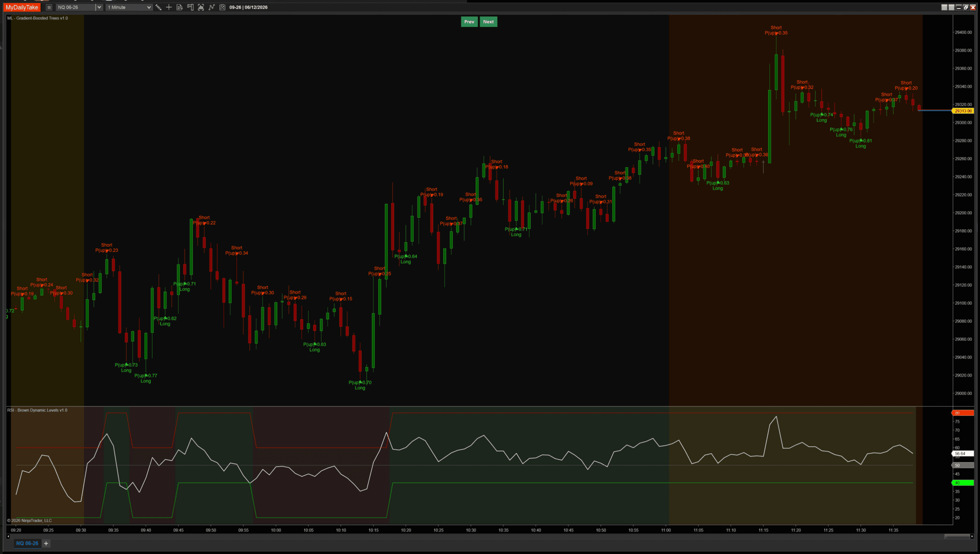
Task: Click the ML - Gradient-Boosted Trees label
Action: (38, 18)
